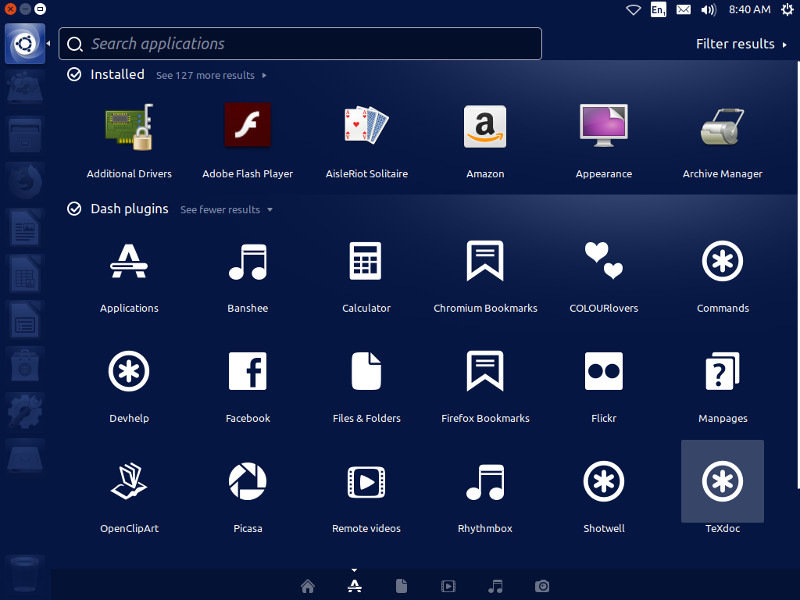Open the 8:40 AM clock menu

pos(749,9)
